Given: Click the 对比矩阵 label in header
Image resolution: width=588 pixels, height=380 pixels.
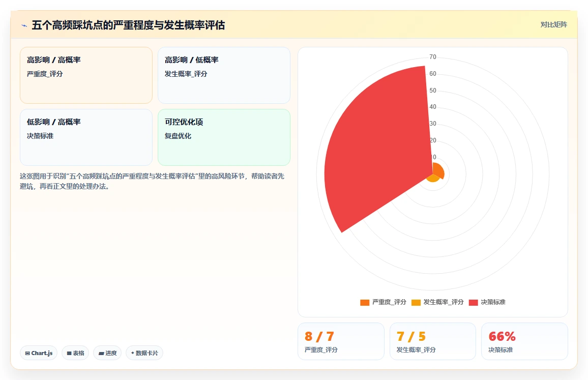Looking at the screenshot, I should coord(553,25).
